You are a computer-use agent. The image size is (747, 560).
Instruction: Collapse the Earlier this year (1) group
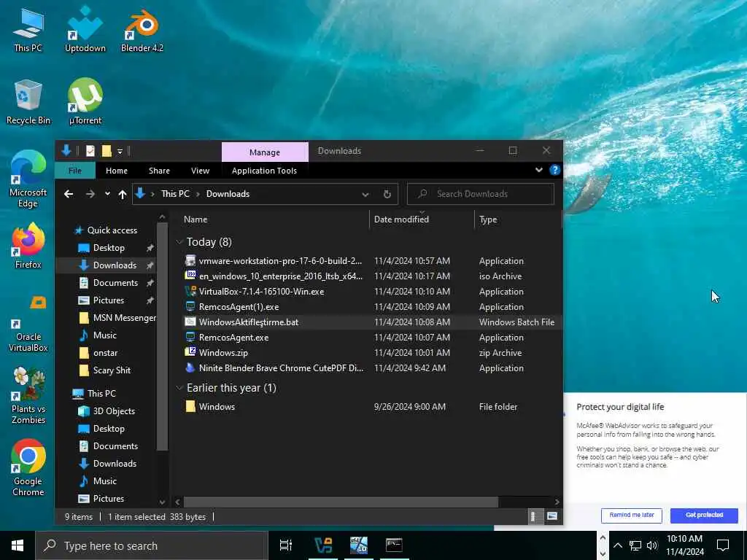179,388
